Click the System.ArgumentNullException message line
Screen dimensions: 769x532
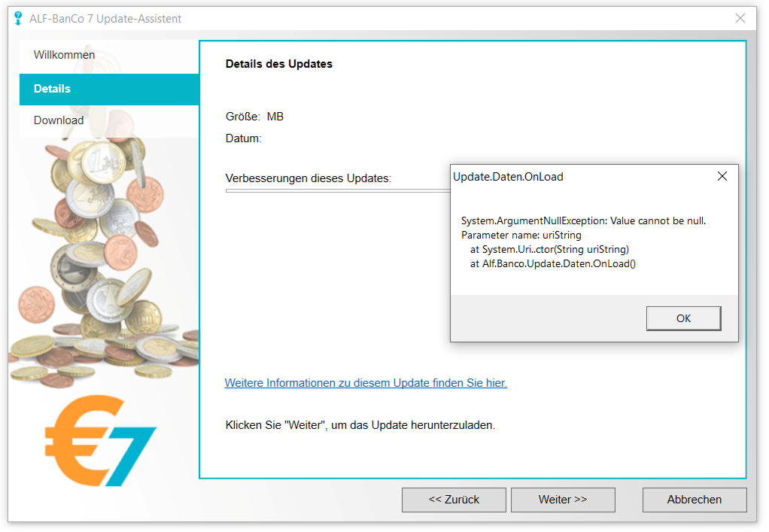583,220
